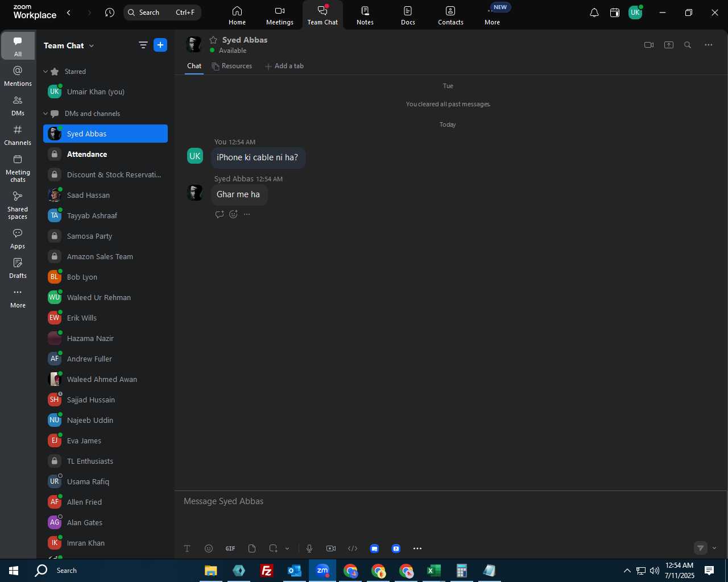Open the UK profile avatar in top right
This screenshot has width=728, height=582.
pyautogui.click(x=635, y=13)
